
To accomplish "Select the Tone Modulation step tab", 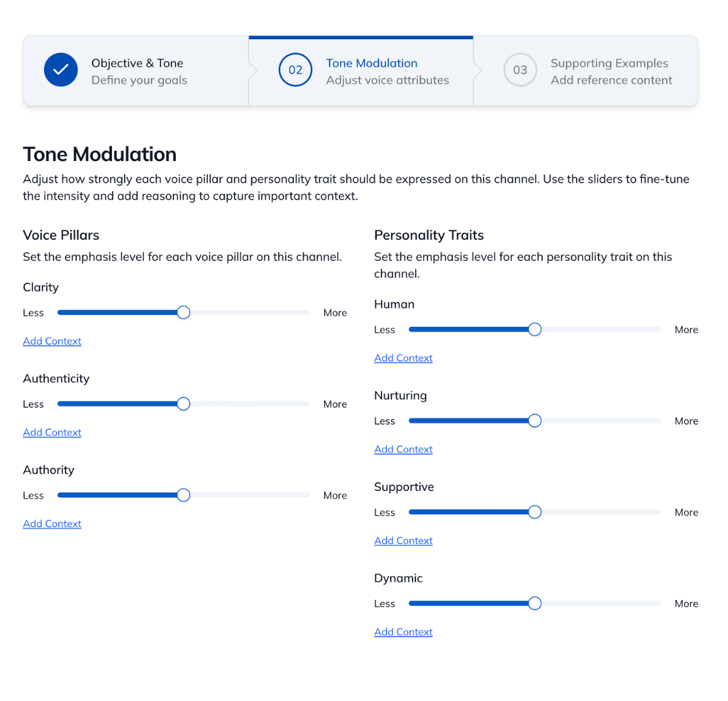I will 361,71.
